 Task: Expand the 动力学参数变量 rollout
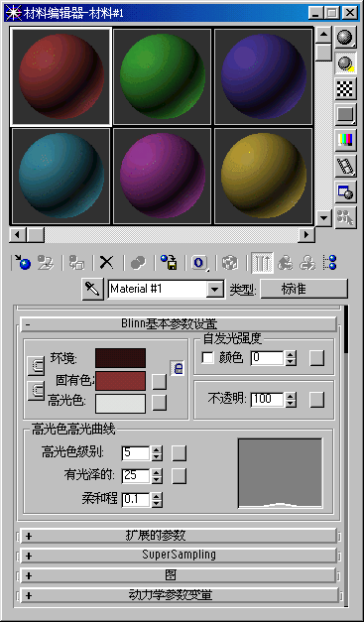pyautogui.click(x=179, y=595)
